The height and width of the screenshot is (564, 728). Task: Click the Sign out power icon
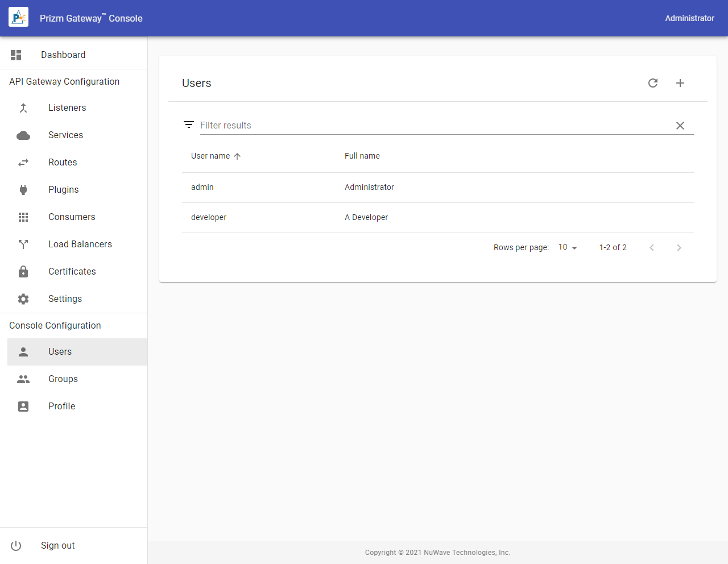click(x=16, y=546)
